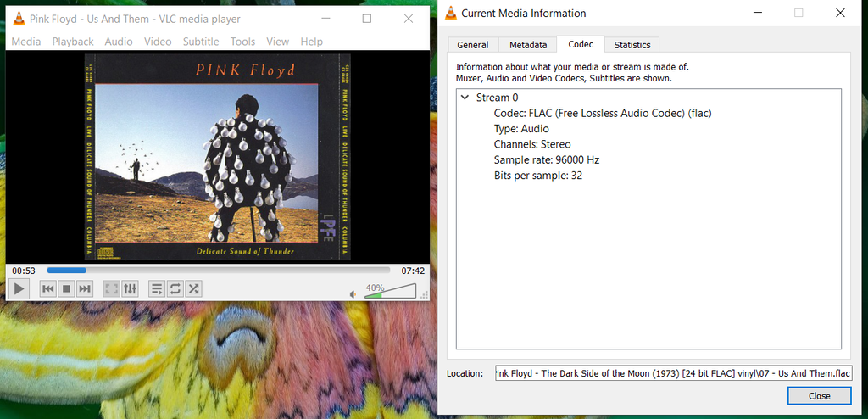Open the Audio menu
The image size is (868, 419).
tap(119, 42)
